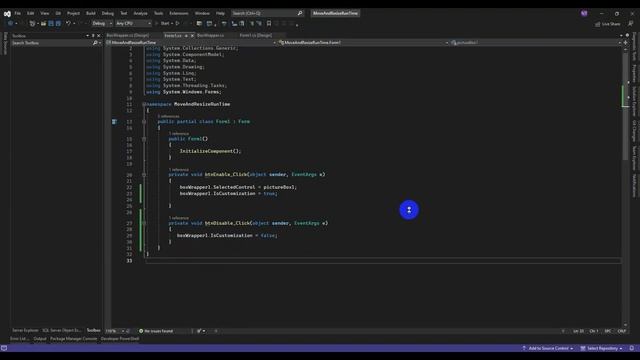Viewport: 640px width, 360px height.
Task: Open the MoveAndResizeRunTime project navigation dropdown
Action: pyautogui.click(x=191, y=43)
